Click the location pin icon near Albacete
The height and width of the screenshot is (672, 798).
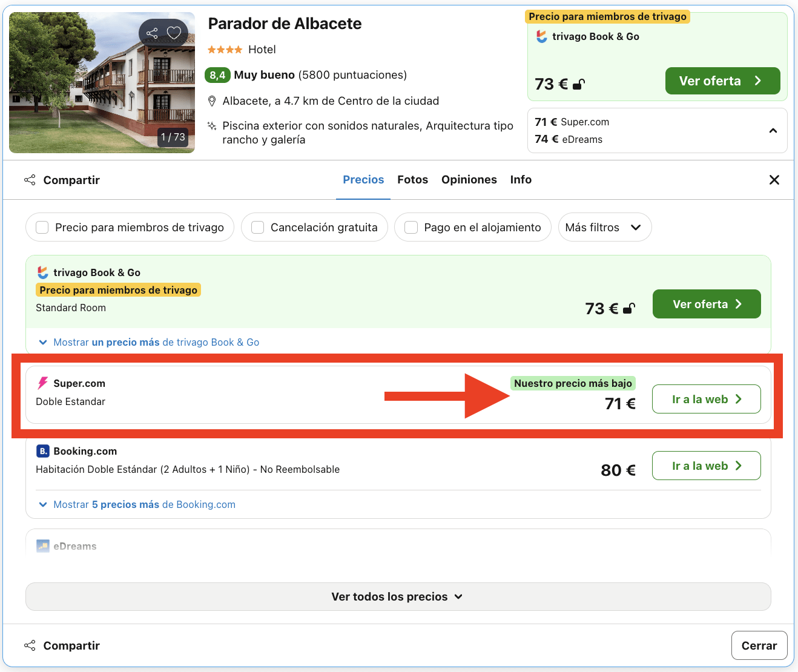click(x=212, y=101)
